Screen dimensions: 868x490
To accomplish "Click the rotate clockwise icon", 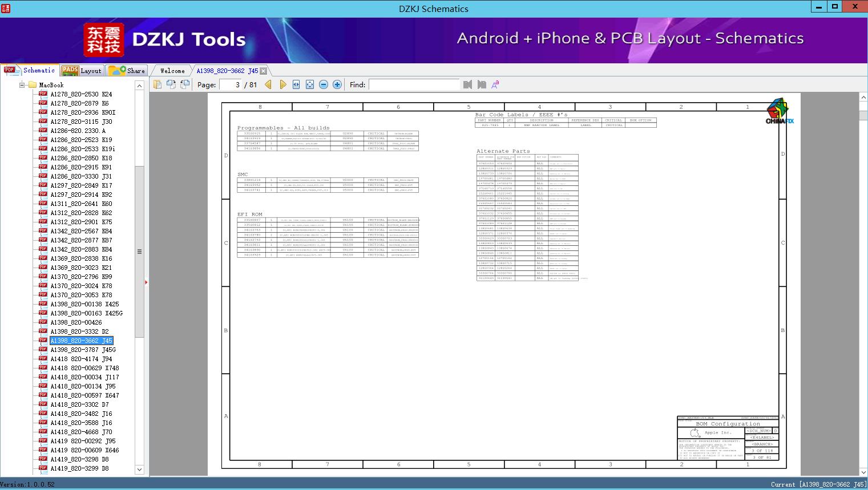I will [185, 84].
